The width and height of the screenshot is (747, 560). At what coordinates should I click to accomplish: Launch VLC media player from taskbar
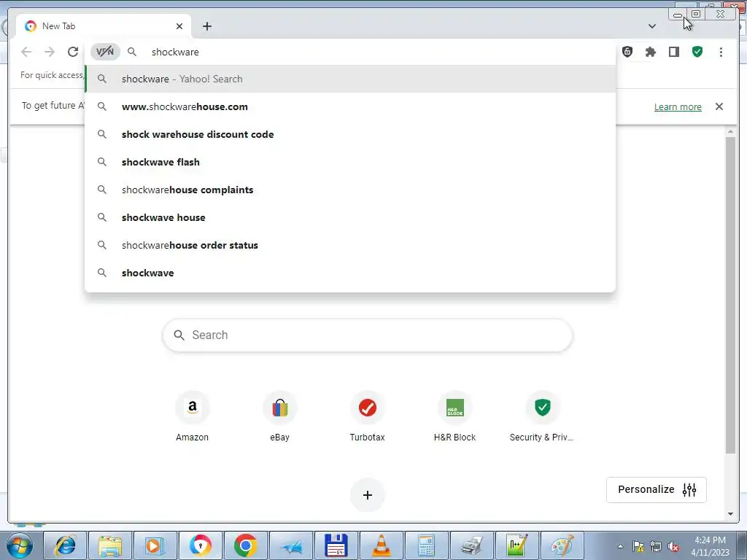click(381, 545)
